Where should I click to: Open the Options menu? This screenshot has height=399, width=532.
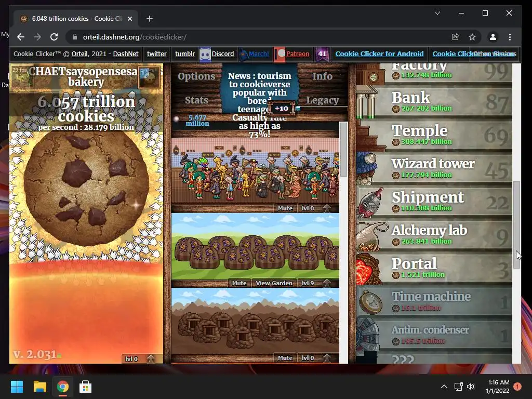pos(196,76)
